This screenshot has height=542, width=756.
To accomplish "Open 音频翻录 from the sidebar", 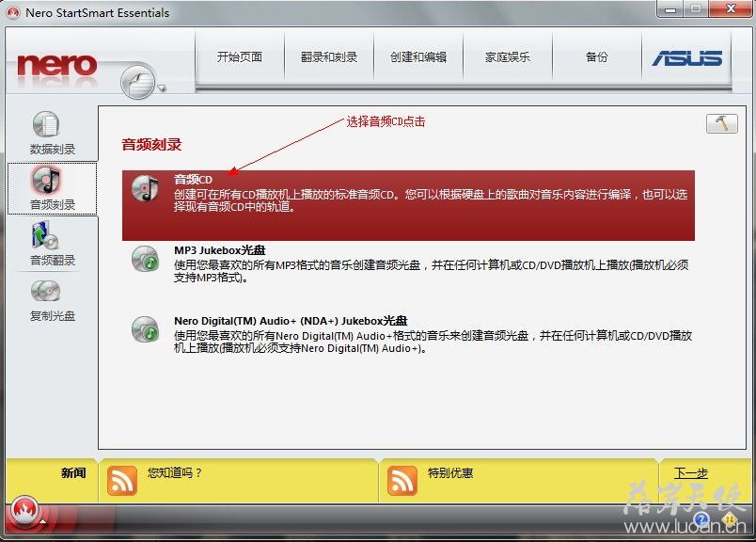I will click(x=53, y=244).
